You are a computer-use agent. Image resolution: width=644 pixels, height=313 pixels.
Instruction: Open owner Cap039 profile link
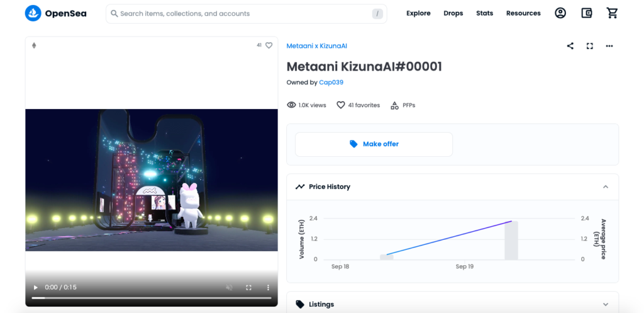click(x=331, y=83)
